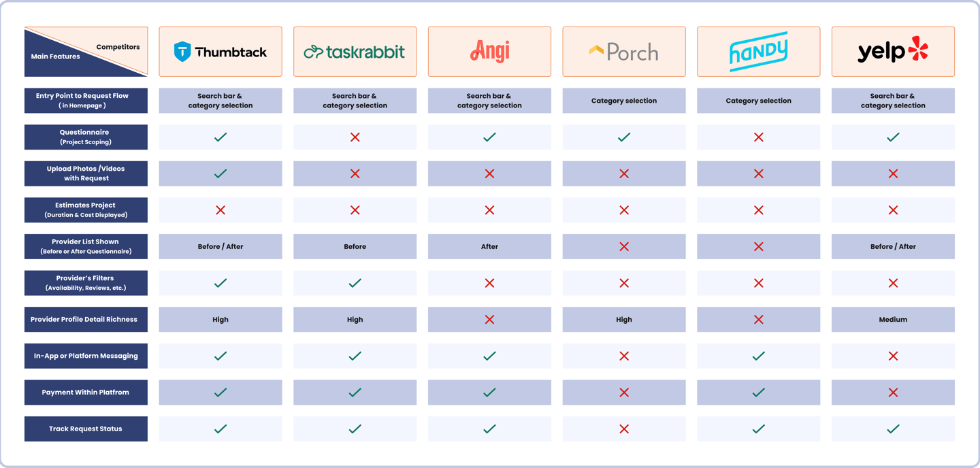Click Thumbtack's Before / After cell
This screenshot has width=980, height=468.
click(220, 247)
